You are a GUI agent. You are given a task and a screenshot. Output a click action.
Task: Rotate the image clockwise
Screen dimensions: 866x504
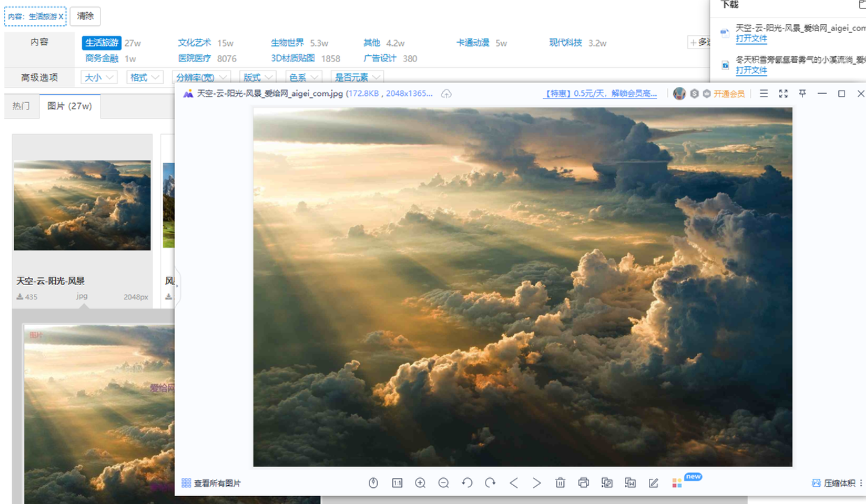[x=490, y=483]
